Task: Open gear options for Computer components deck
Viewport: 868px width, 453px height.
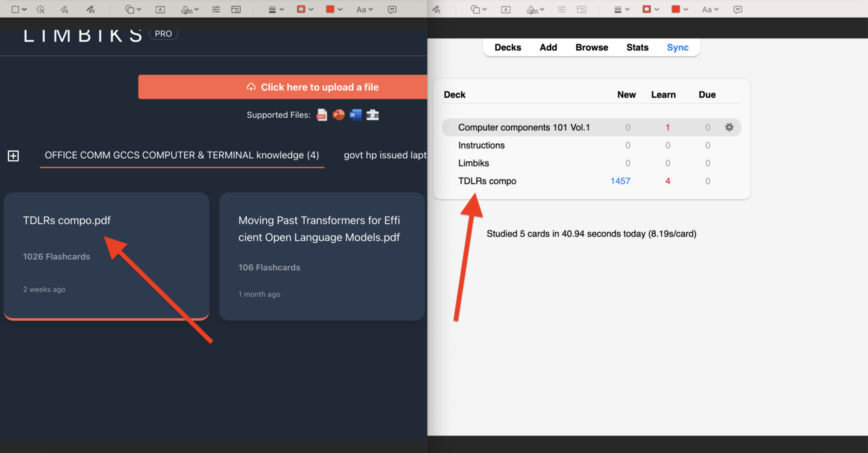Action: click(x=729, y=128)
